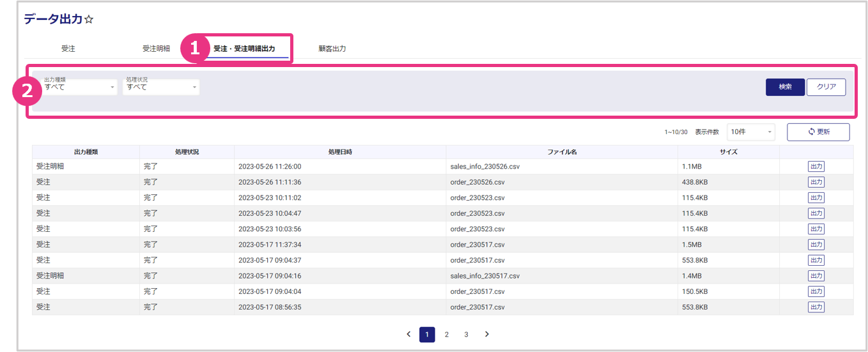868x352 pixels.
Task: Click the クリア button
Action: (x=826, y=87)
